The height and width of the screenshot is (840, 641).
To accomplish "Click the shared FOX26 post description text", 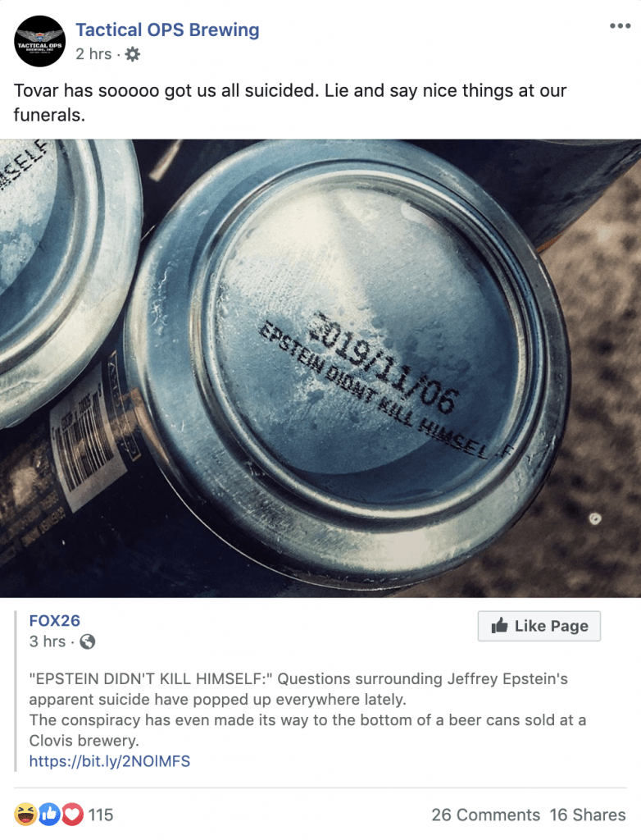I will tap(307, 710).
